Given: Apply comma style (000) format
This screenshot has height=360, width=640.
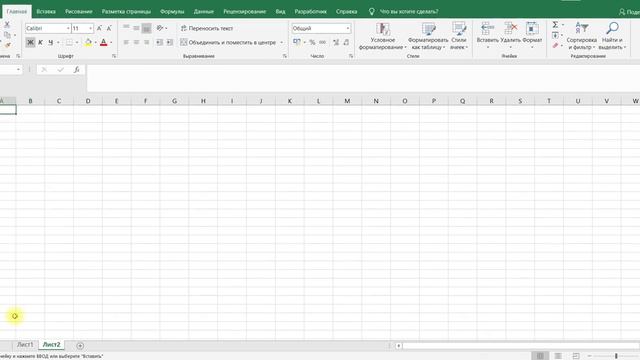Looking at the screenshot, I should [x=322, y=42].
